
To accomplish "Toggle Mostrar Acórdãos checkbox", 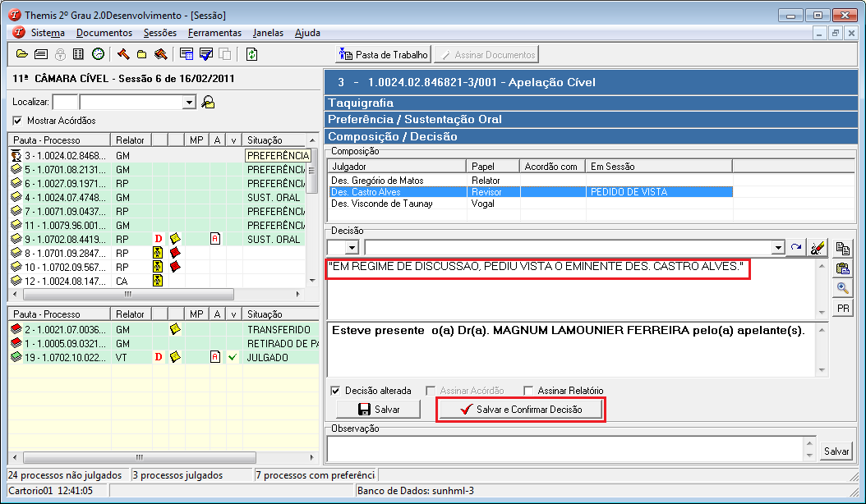I will click(18, 121).
